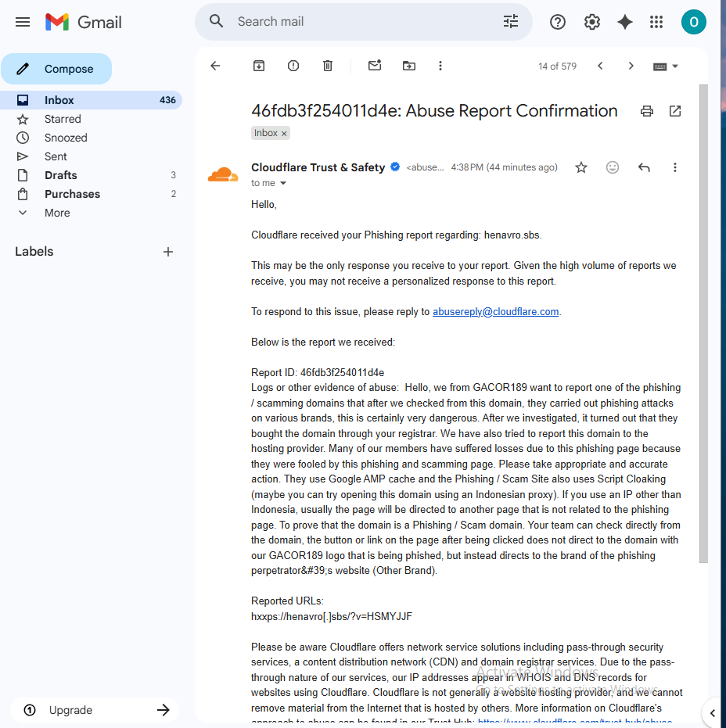The height and width of the screenshot is (728, 726).
Task: Click the Labels heading
Action: click(x=34, y=251)
